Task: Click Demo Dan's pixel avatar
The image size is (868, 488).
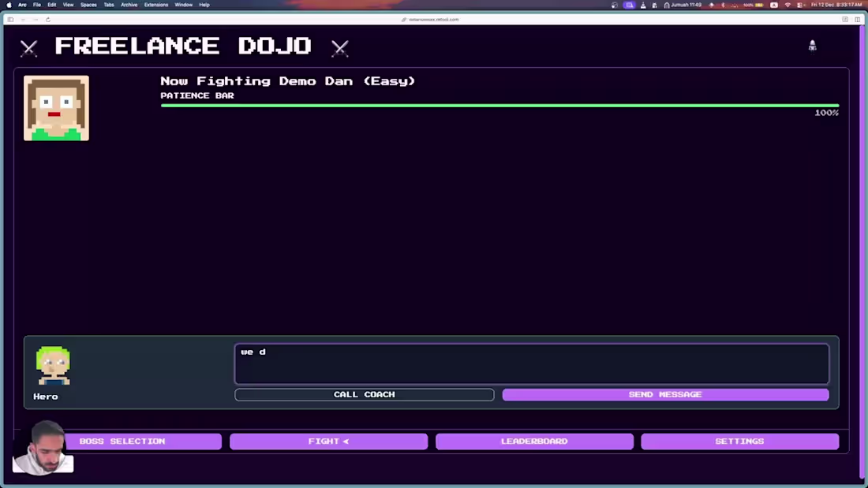Action: click(56, 107)
